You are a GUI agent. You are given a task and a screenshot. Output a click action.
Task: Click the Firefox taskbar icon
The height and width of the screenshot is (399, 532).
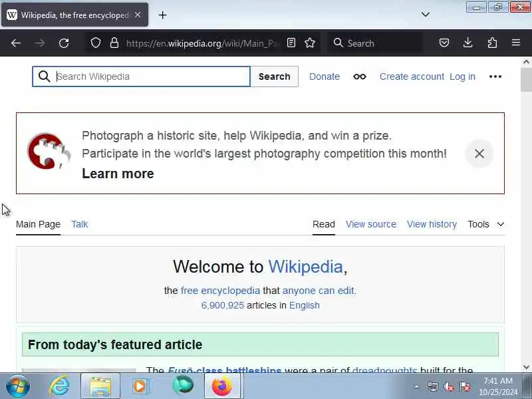[222, 386]
